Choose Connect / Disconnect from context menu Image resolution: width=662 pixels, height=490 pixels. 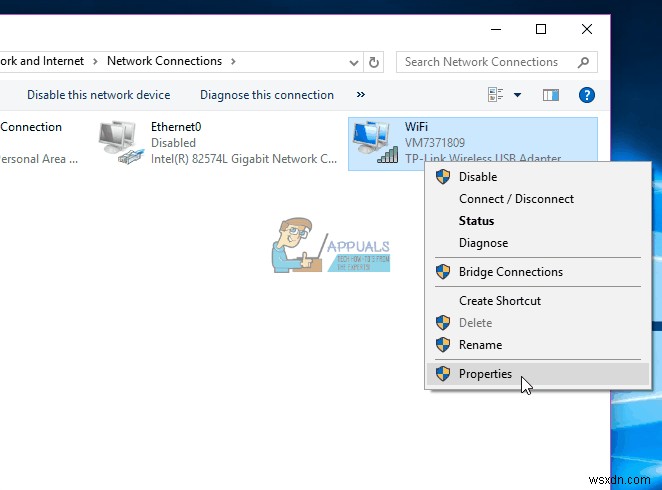click(537, 199)
